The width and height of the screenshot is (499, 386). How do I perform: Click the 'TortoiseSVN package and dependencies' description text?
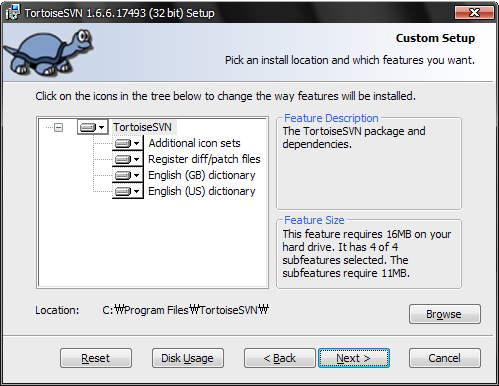(354, 137)
